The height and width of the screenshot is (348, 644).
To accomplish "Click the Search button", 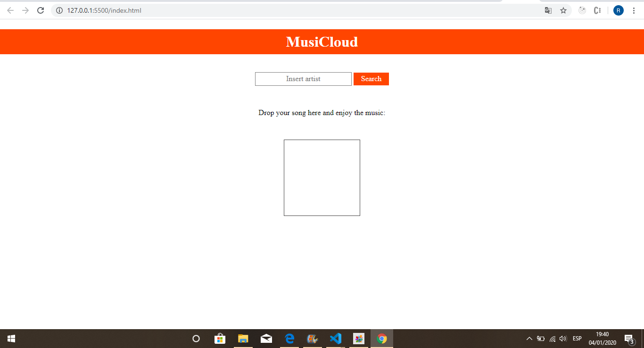I will (x=371, y=79).
